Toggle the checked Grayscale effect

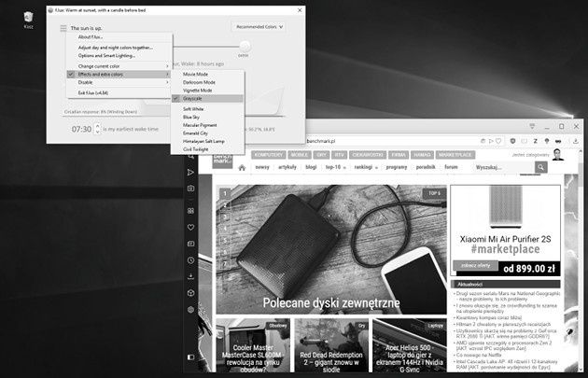207,99
